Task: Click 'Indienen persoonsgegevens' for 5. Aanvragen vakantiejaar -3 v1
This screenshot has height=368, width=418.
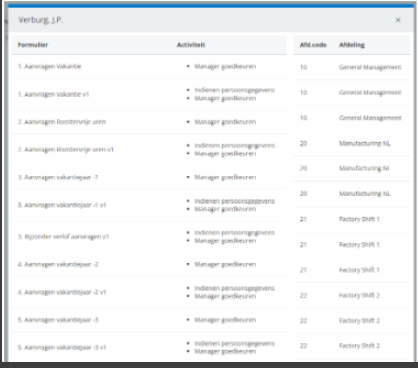Action: click(235, 343)
